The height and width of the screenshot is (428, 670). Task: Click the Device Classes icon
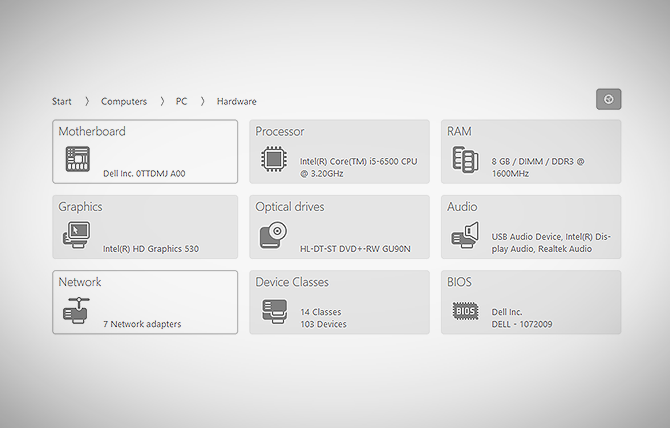point(274,311)
